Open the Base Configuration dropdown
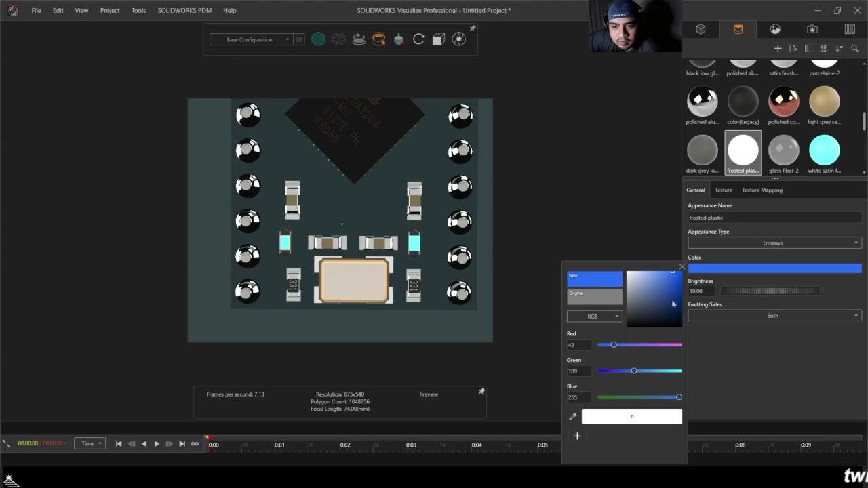 coord(250,39)
